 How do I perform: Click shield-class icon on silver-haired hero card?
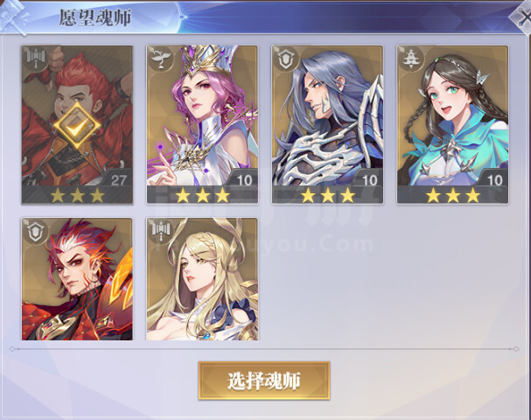[286, 59]
